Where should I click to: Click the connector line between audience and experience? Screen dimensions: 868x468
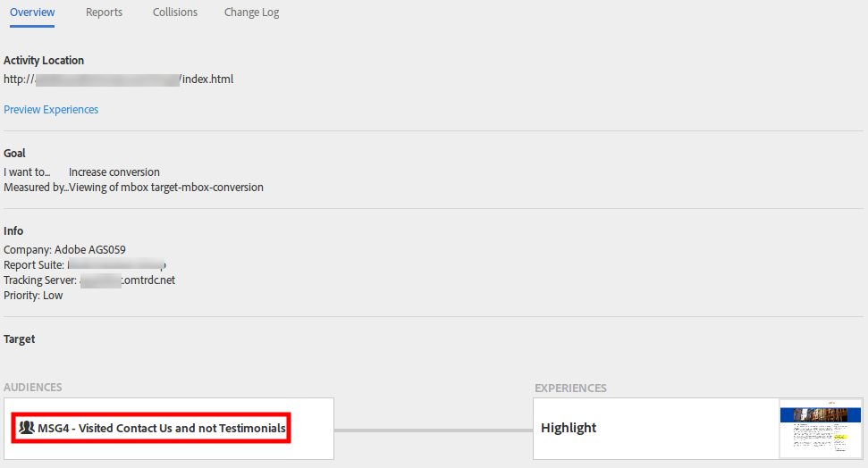point(434,430)
